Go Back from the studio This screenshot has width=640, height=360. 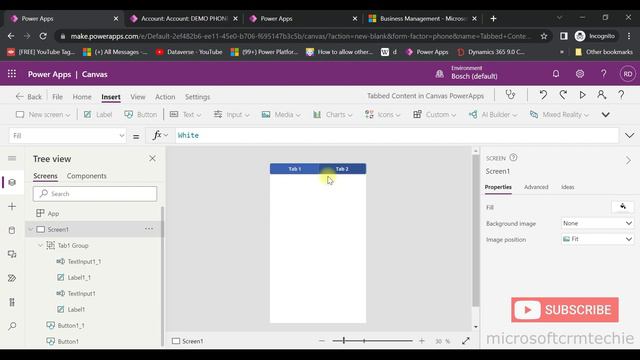tap(29, 97)
